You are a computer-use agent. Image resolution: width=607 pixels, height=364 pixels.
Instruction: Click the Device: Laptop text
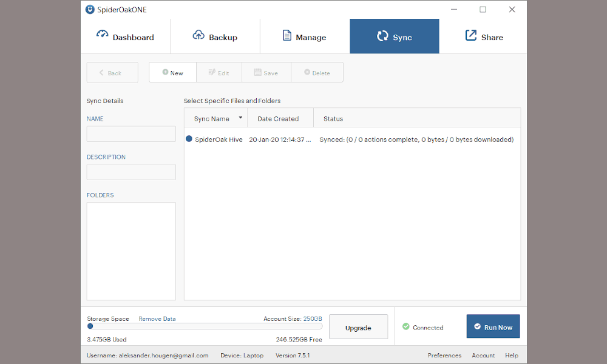242,355
